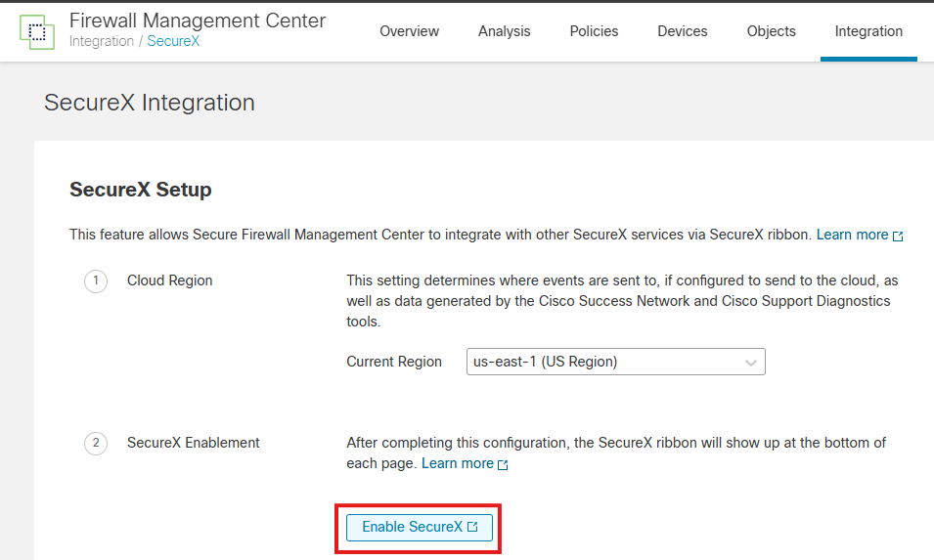Click external-link icon inside Enable SecureX button
934x560 pixels.
(472, 528)
